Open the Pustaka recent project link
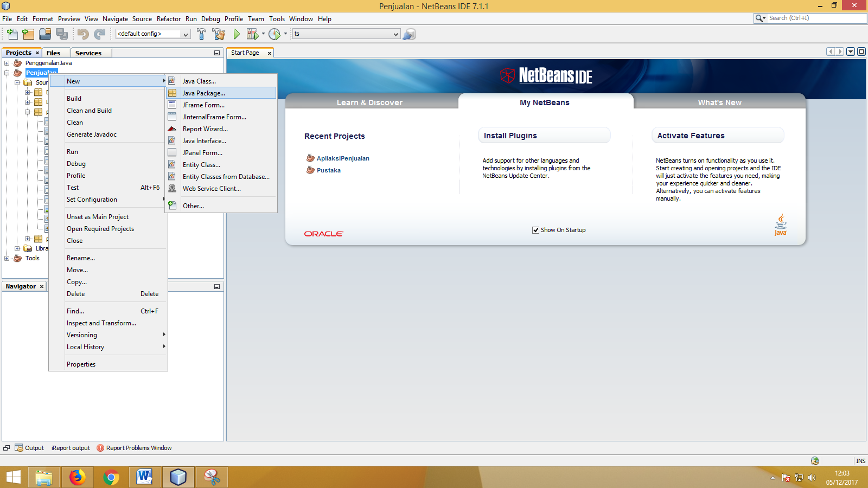The height and width of the screenshot is (488, 868). pyautogui.click(x=329, y=170)
